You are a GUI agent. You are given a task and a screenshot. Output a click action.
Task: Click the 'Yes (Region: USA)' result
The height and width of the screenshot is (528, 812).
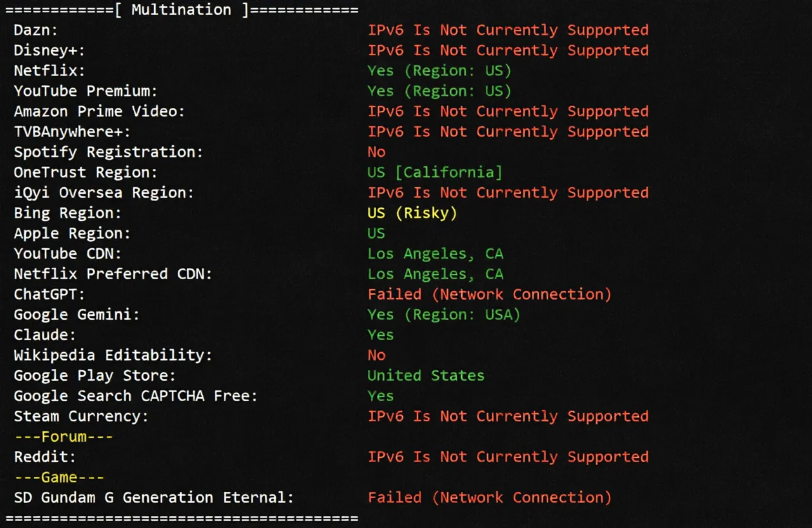(444, 314)
